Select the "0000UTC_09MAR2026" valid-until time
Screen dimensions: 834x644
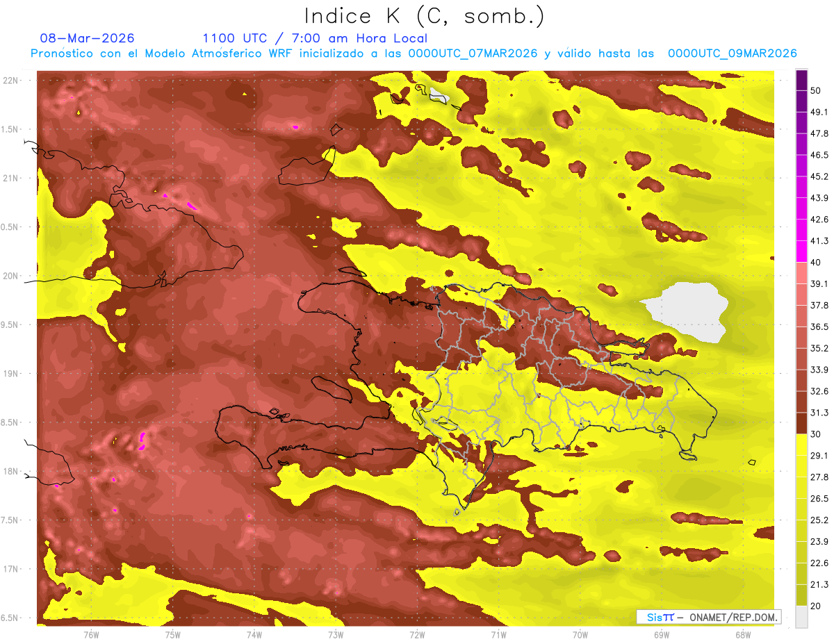coord(732,53)
